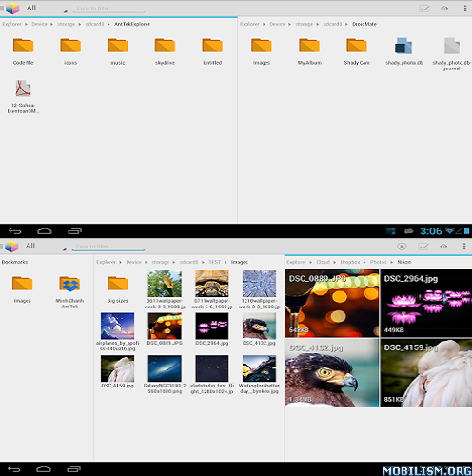Screen dimensions: 472x476
Task: Tap the Back button in the bottom navigation bar
Action: coord(14,469)
